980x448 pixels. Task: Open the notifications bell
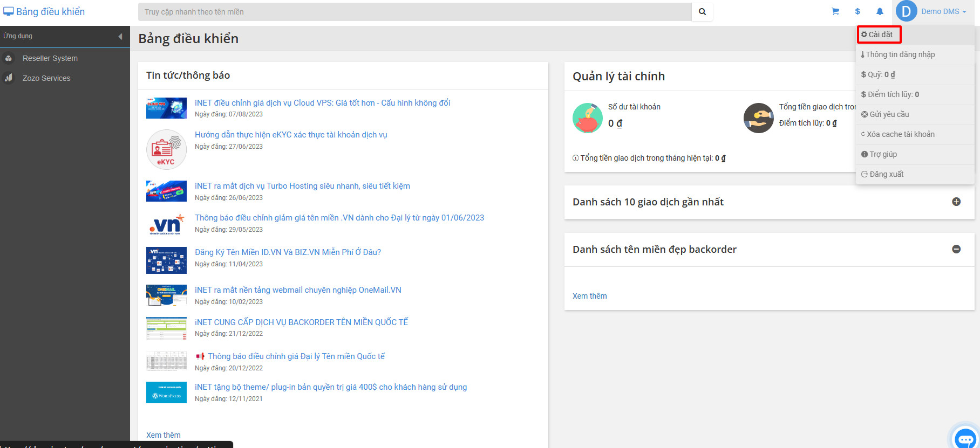(880, 11)
